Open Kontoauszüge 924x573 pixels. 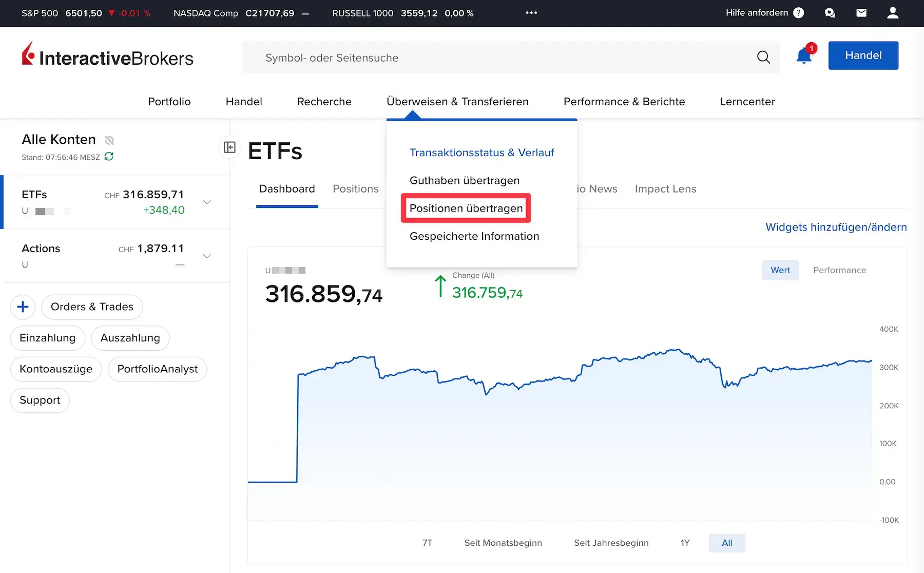(x=56, y=369)
